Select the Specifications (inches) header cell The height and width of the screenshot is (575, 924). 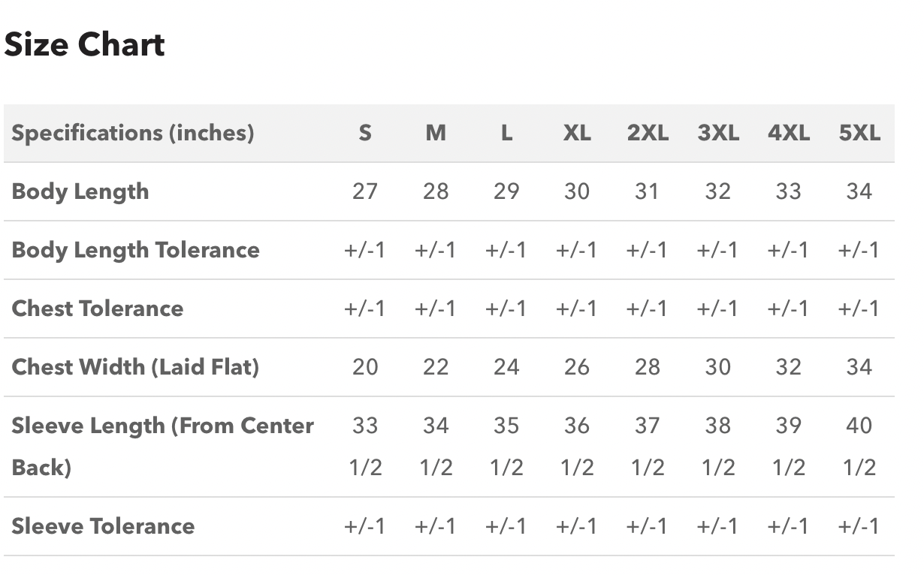click(x=133, y=133)
